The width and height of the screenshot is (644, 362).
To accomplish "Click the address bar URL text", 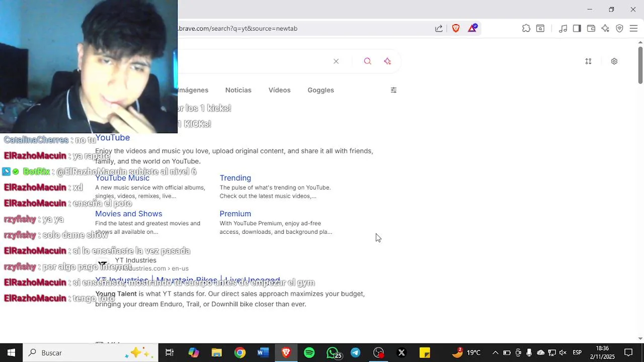I will point(238,29).
